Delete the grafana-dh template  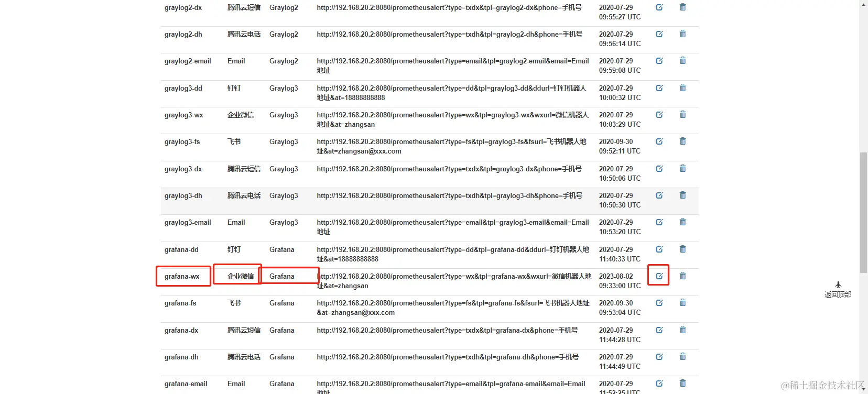(682, 357)
